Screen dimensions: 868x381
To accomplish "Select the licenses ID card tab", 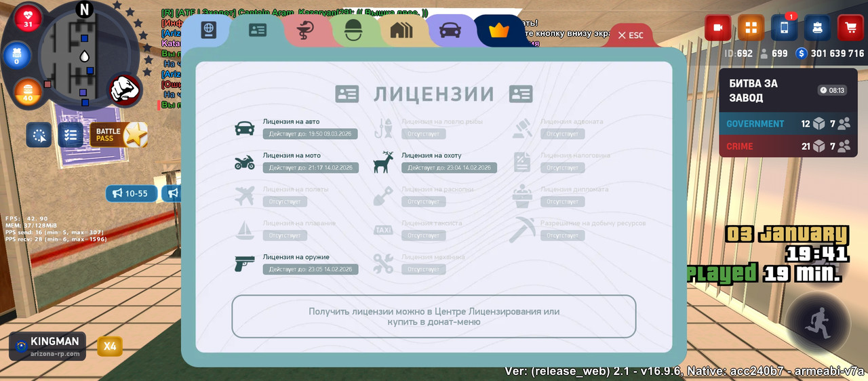I will (x=258, y=31).
